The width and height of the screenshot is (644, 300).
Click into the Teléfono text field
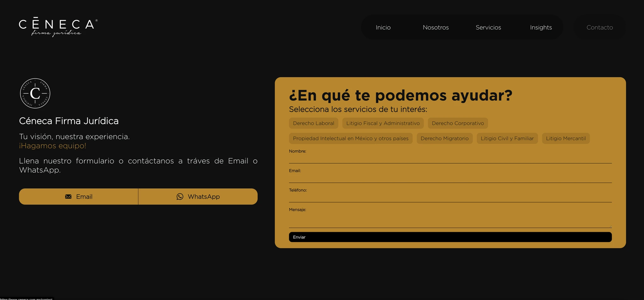(450, 198)
